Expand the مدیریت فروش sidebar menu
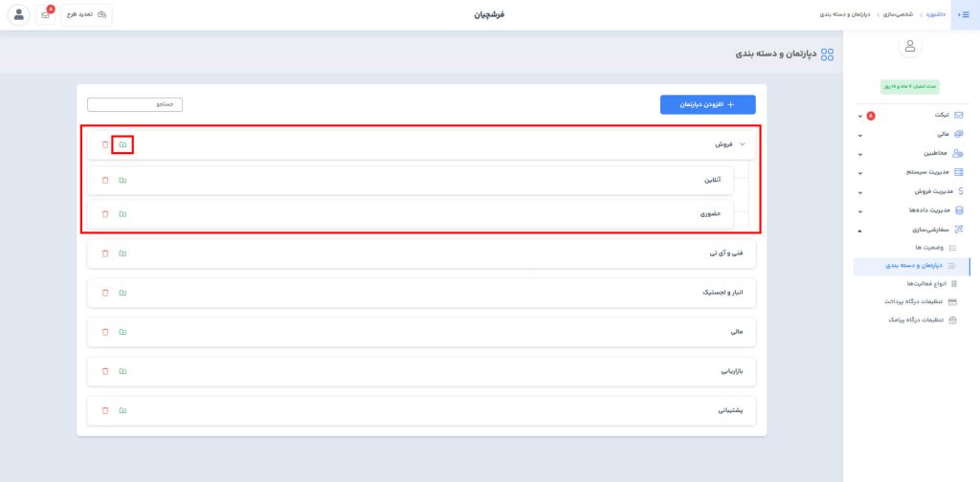980x482 pixels. click(909, 191)
